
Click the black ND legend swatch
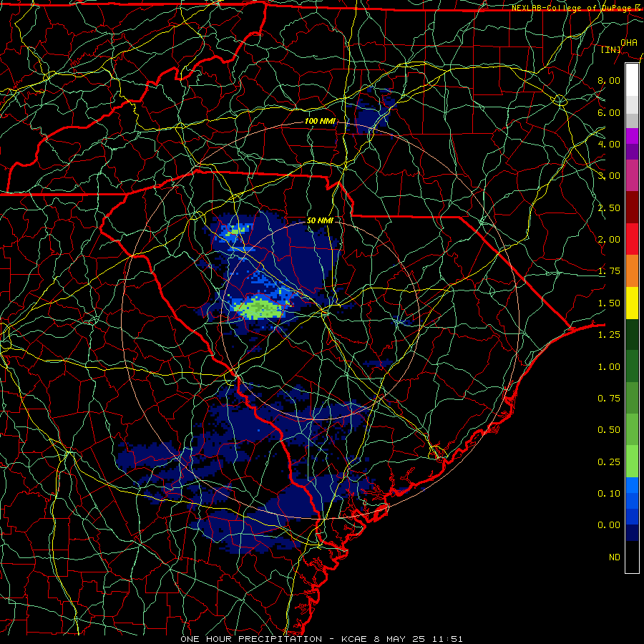632,557
